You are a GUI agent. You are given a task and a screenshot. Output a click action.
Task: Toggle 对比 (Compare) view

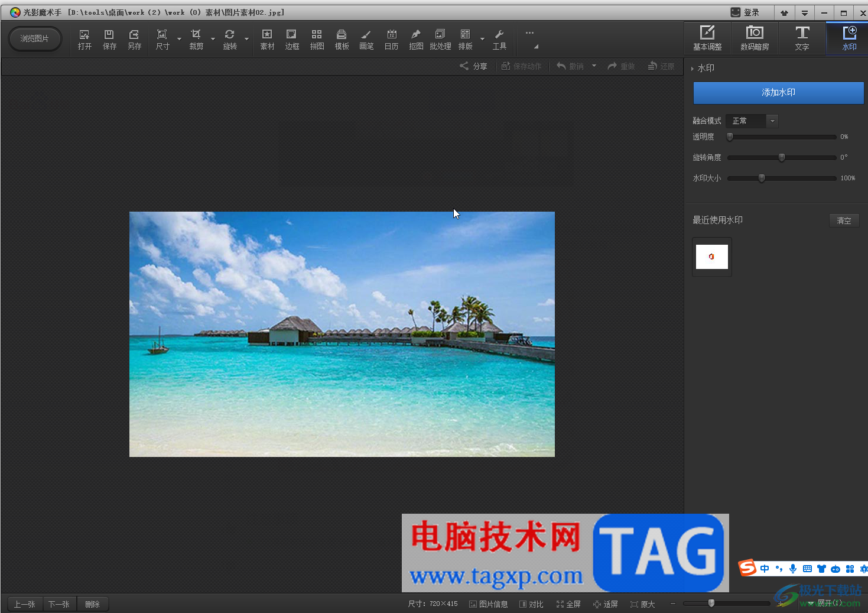click(x=531, y=604)
